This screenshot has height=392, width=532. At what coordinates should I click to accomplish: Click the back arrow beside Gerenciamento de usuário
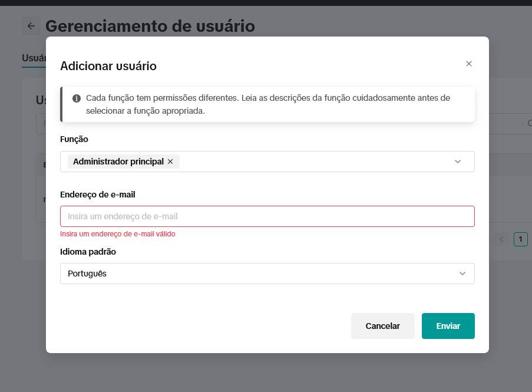[x=31, y=26]
